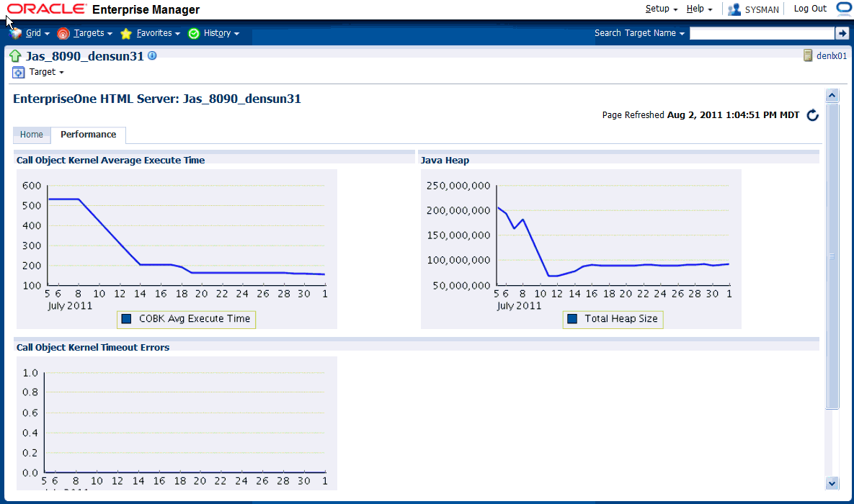Expand the Search Target Name dropdown
The image size is (854, 504).
639,33
